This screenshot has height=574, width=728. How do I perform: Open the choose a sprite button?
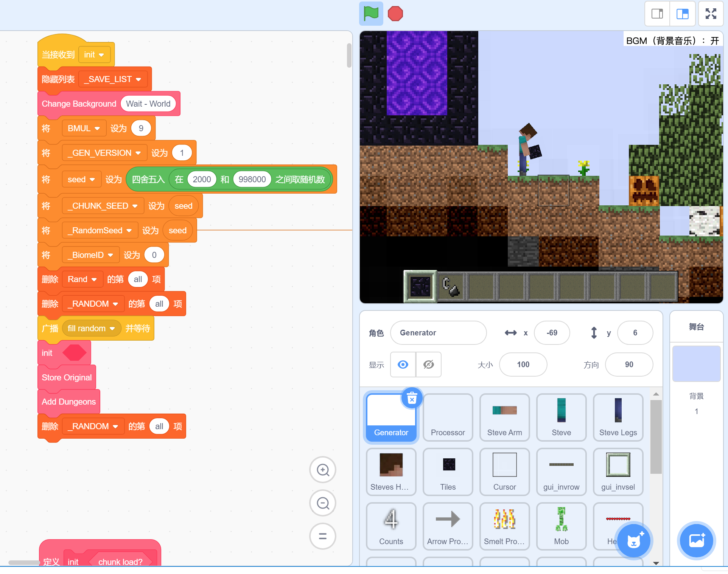634,541
